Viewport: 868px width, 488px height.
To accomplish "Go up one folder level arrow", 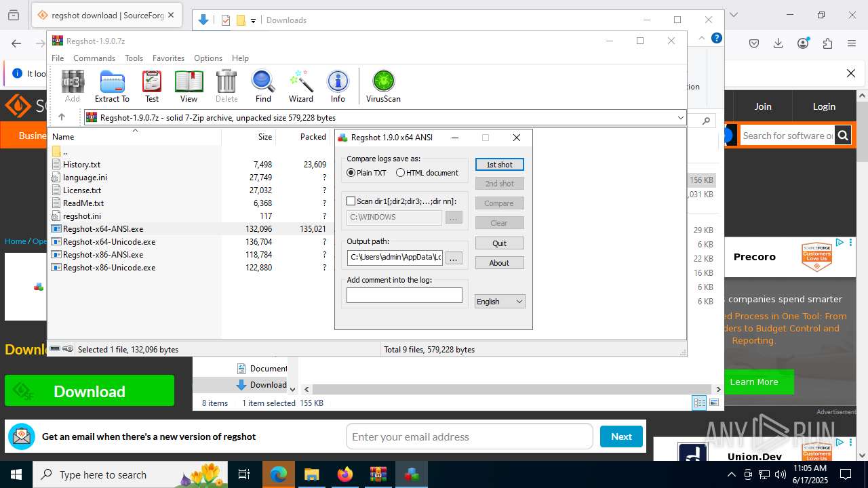I will pos(62,117).
